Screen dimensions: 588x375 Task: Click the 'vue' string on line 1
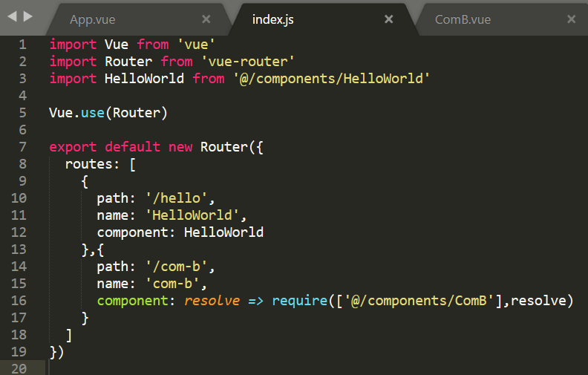[x=196, y=45]
